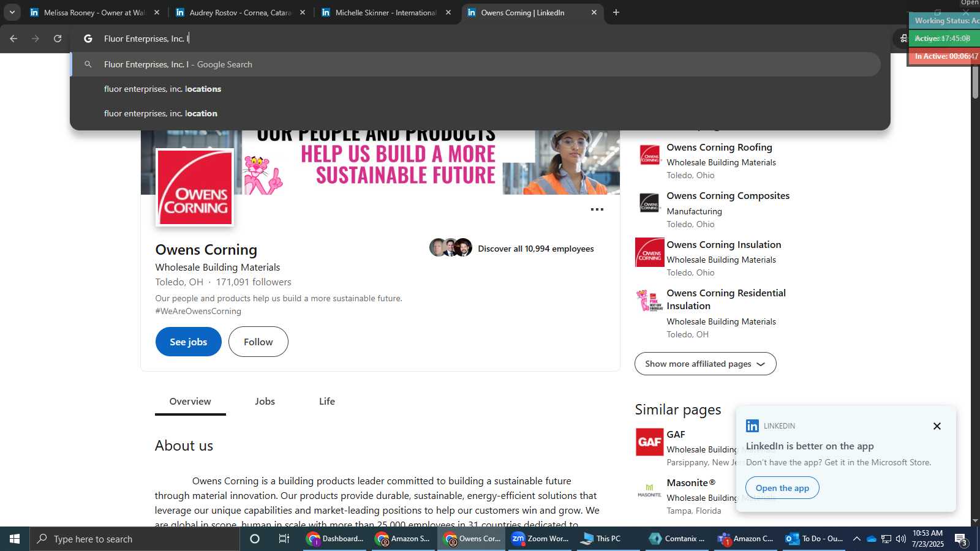Image resolution: width=980 pixels, height=551 pixels.
Task: Close the Melissa Rooney tab
Action: 157,12
